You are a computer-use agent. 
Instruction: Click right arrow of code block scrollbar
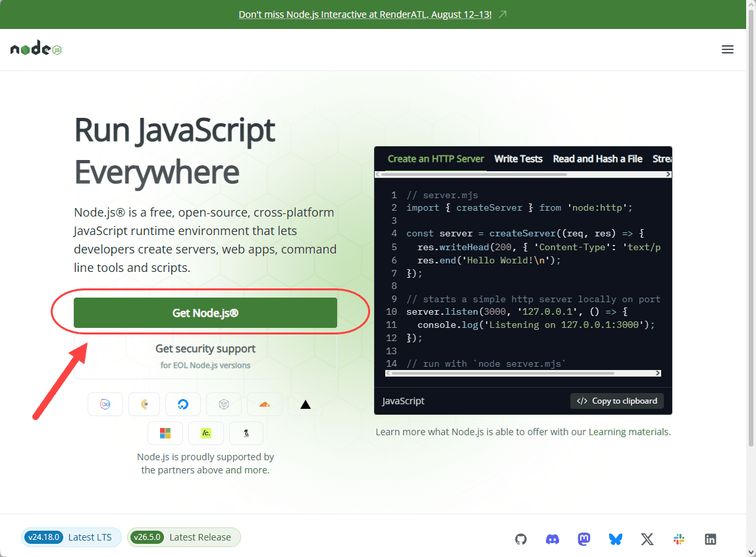pyautogui.click(x=658, y=373)
